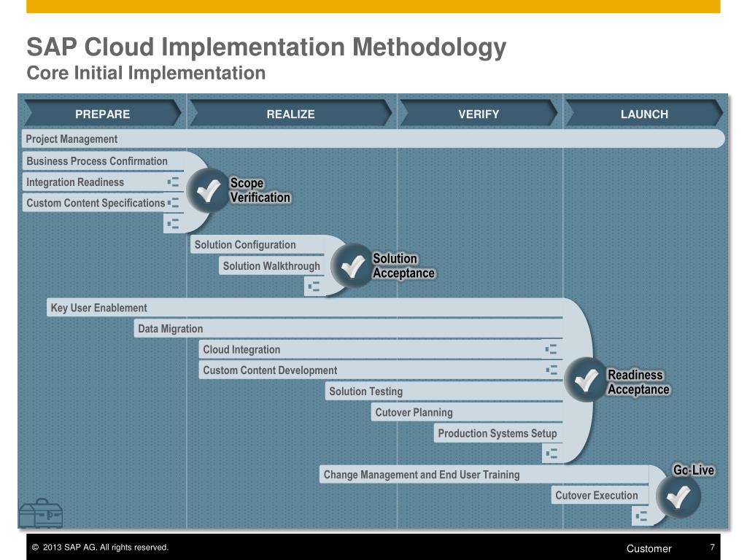The height and width of the screenshot is (560, 747).
Task: Click the Scope Verification checkmark milestone icon
Action: pos(208,190)
